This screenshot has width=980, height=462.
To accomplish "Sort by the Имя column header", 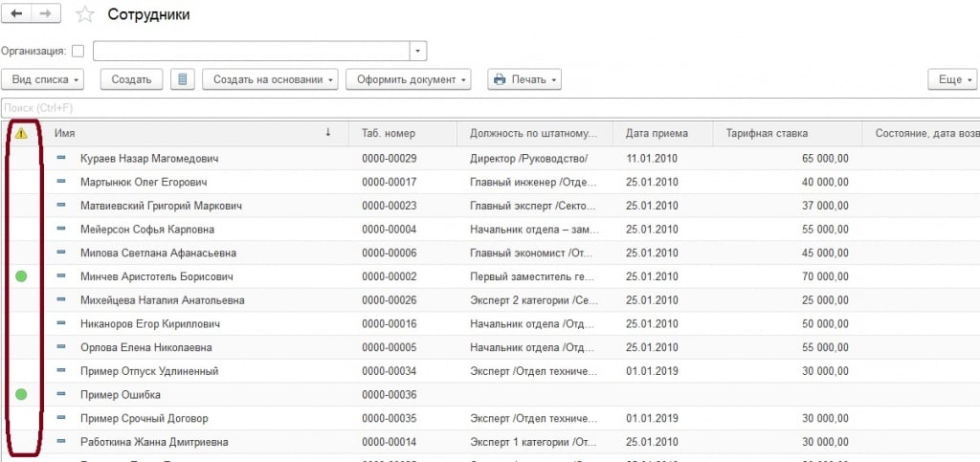I will tap(191, 134).
